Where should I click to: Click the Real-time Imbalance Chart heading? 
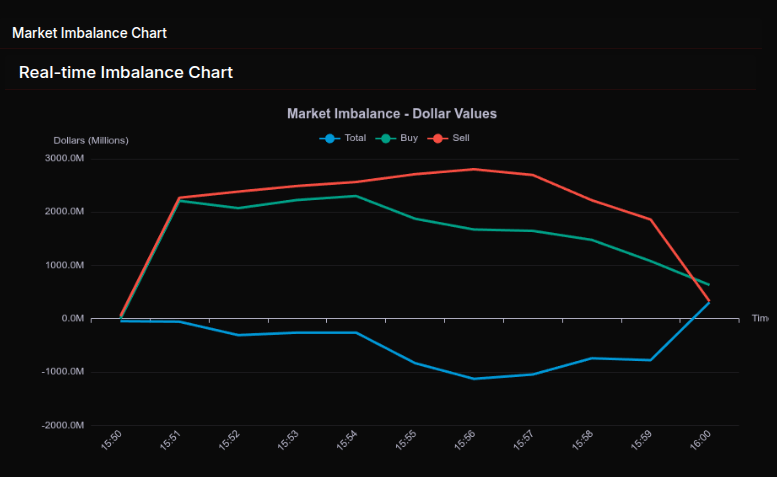click(x=126, y=72)
